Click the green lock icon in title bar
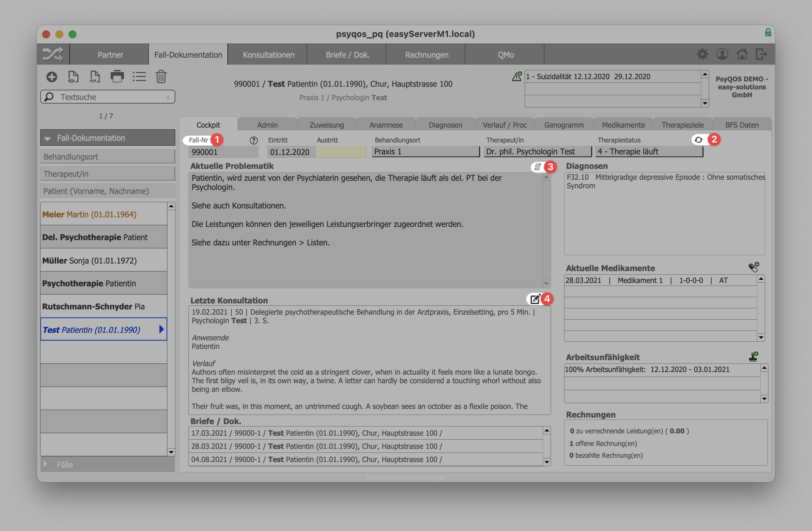812x531 pixels. (x=768, y=32)
